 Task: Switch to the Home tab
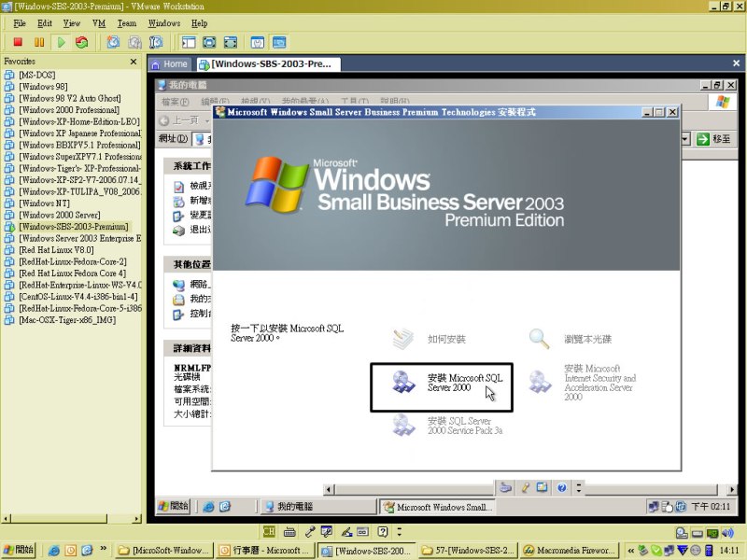click(x=170, y=64)
